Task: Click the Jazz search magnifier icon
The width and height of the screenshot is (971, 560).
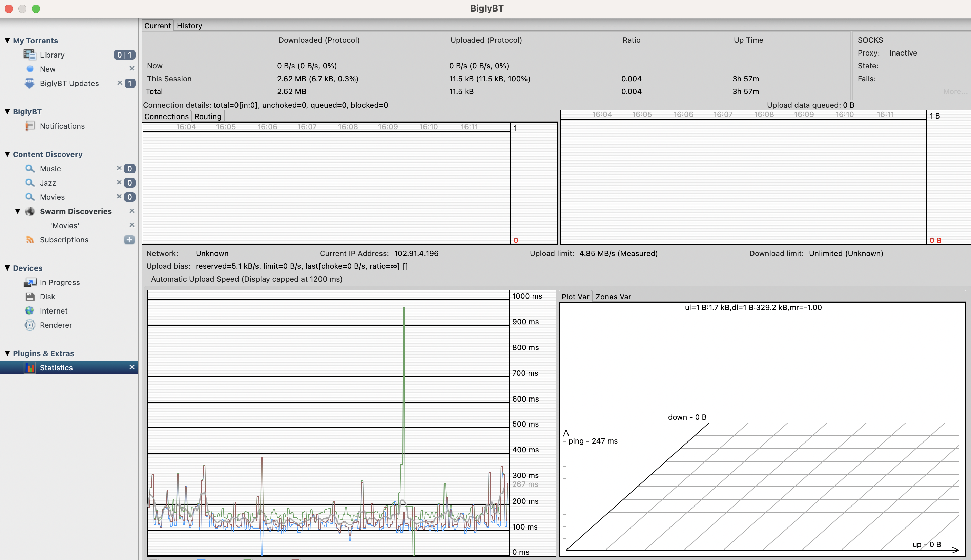Action: (x=29, y=183)
